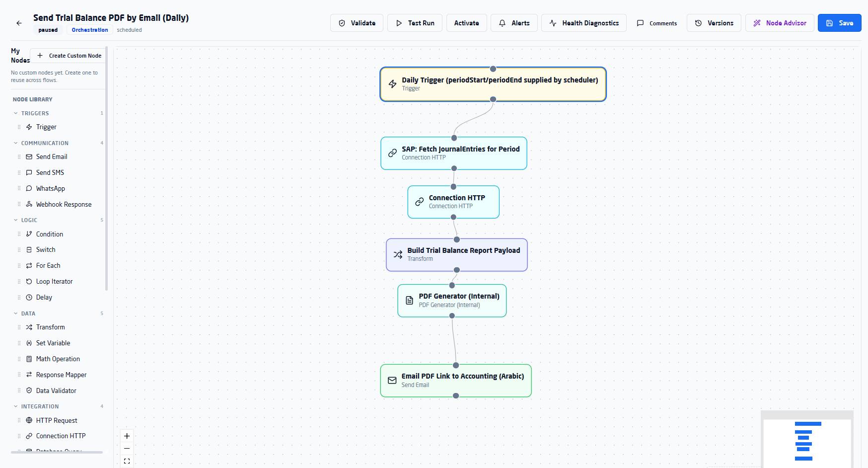The width and height of the screenshot is (868, 468).
Task: Click the HTTP Request globe icon
Action: coord(29,420)
